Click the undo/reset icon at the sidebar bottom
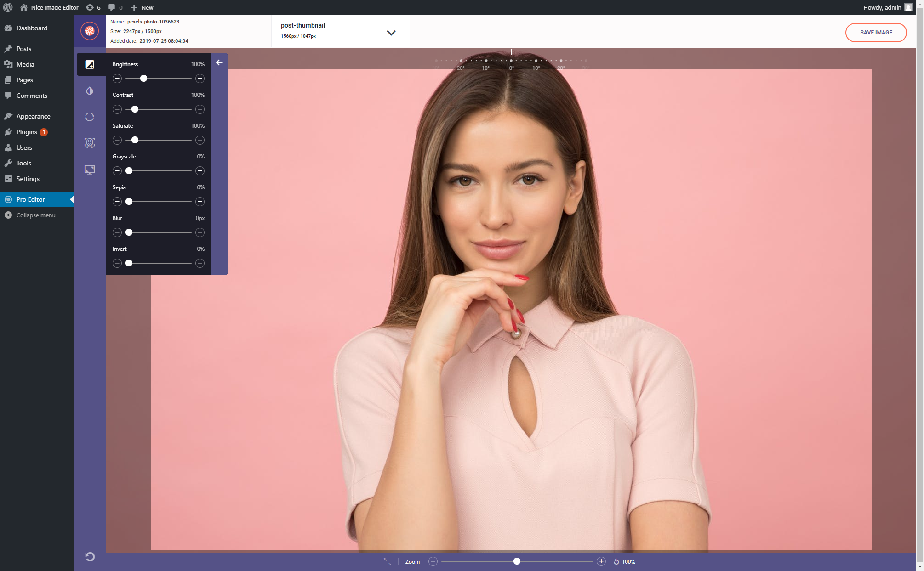Screen dimensions: 924x571 tap(90, 557)
